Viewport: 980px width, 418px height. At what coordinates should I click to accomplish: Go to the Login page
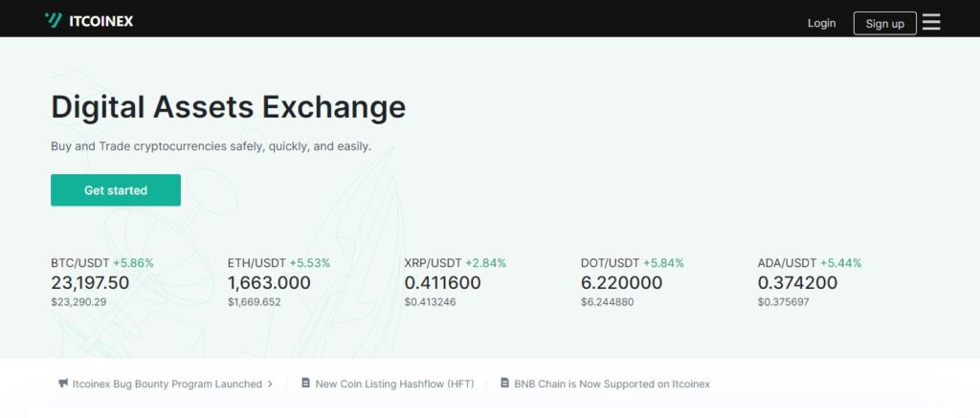pyautogui.click(x=821, y=23)
